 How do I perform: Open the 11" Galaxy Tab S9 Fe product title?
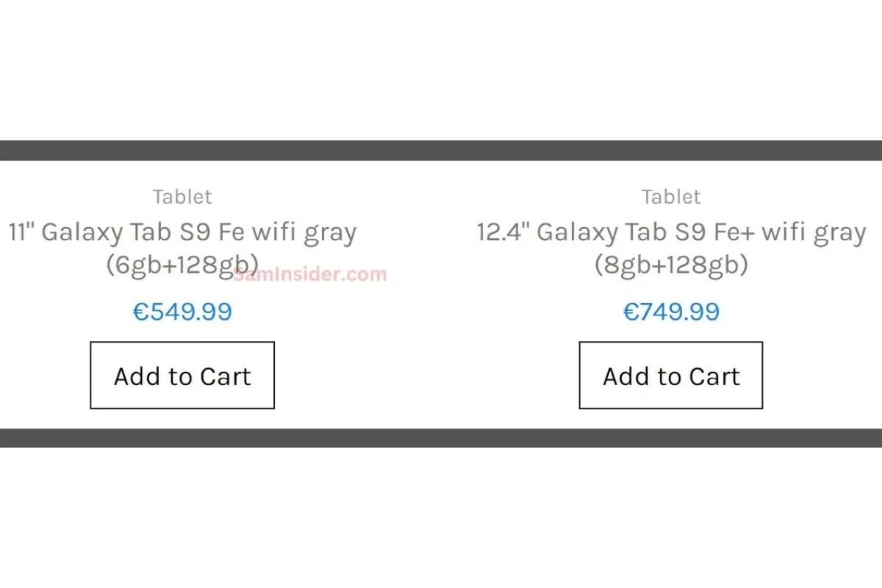pos(182,233)
